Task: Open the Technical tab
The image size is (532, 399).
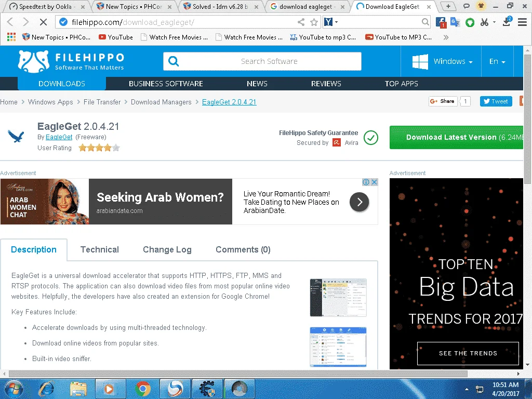Action: click(x=100, y=250)
